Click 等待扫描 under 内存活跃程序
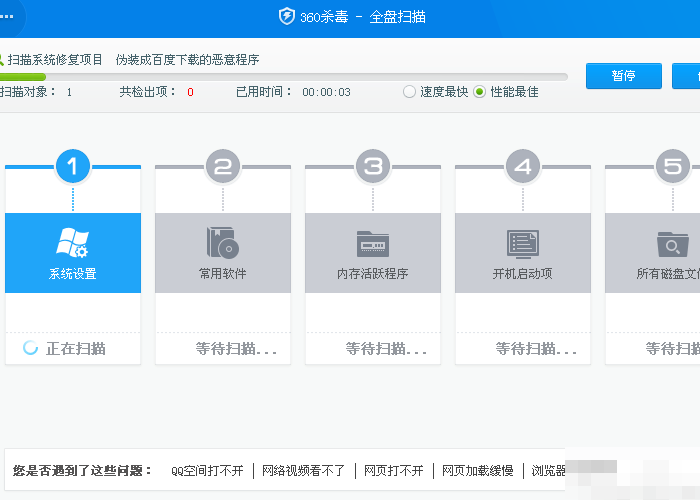Viewport: 700px width, 500px height. click(x=386, y=349)
